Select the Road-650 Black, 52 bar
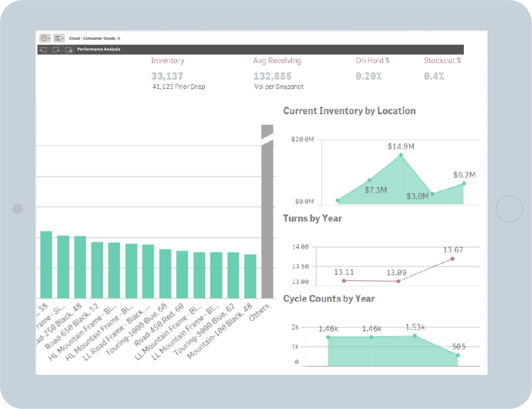 [x=97, y=270]
